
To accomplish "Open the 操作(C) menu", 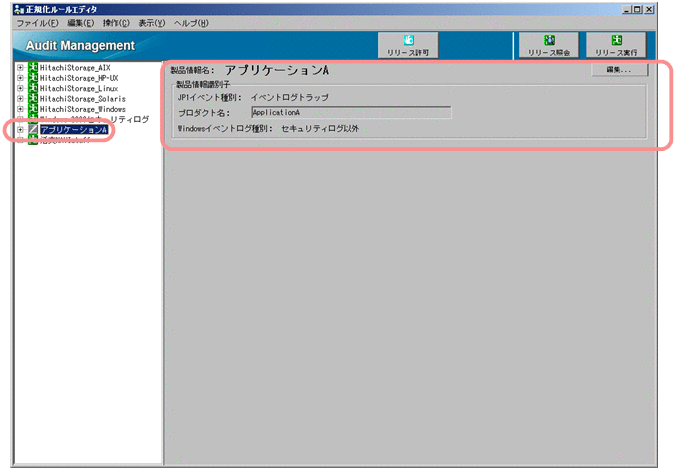I will (116, 23).
